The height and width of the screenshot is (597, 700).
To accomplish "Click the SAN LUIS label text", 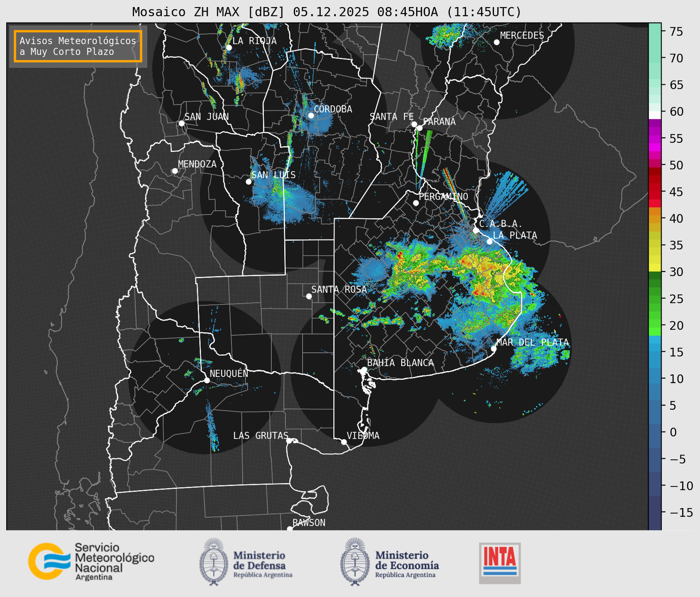I will (274, 175).
